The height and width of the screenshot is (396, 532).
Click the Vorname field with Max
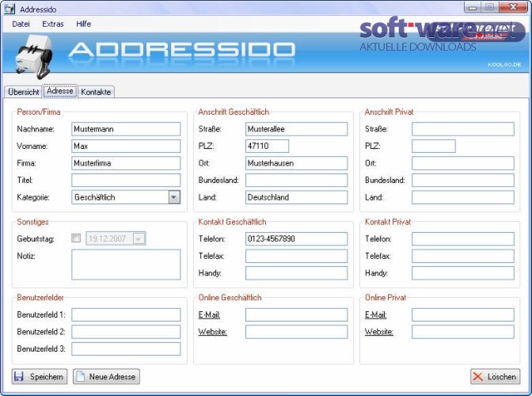[x=126, y=146]
